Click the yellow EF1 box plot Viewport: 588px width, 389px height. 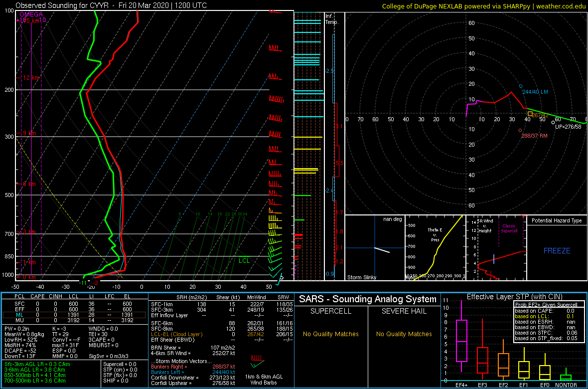tap(524, 364)
